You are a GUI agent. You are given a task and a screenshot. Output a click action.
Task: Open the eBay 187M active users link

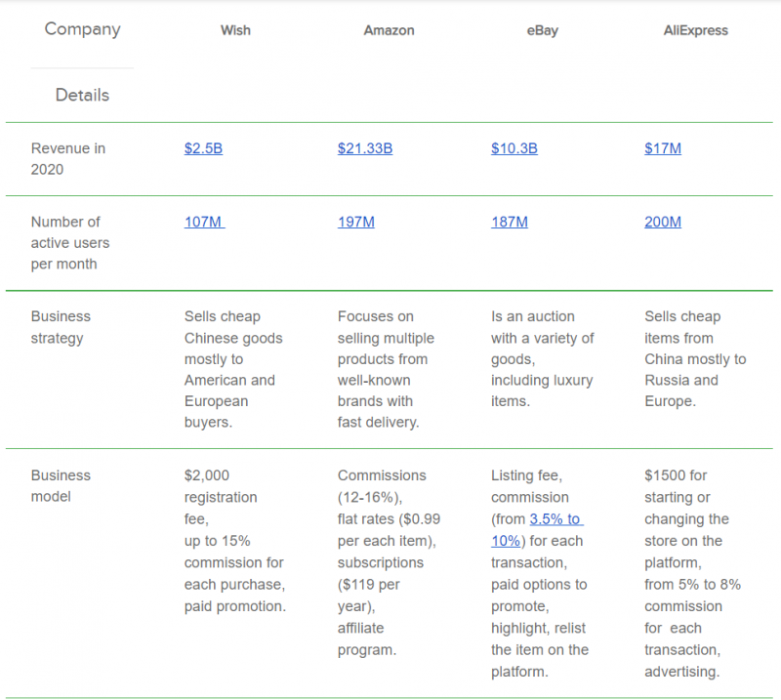click(x=509, y=222)
